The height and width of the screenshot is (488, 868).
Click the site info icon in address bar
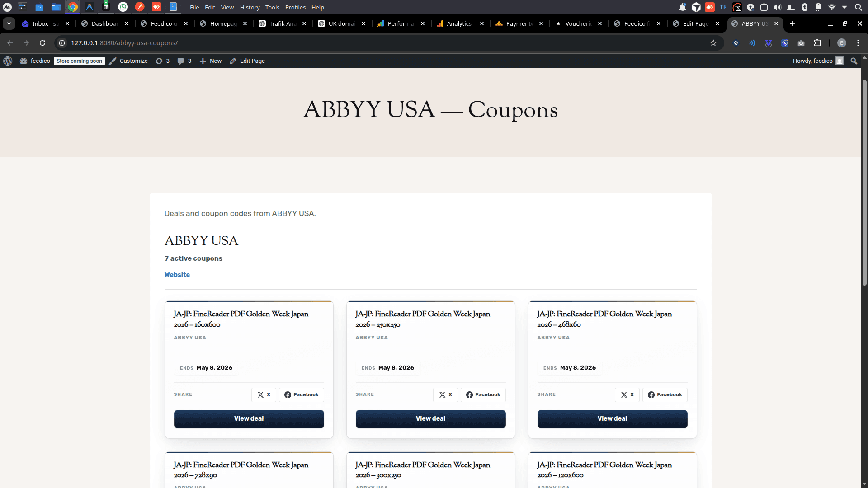pyautogui.click(x=62, y=43)
